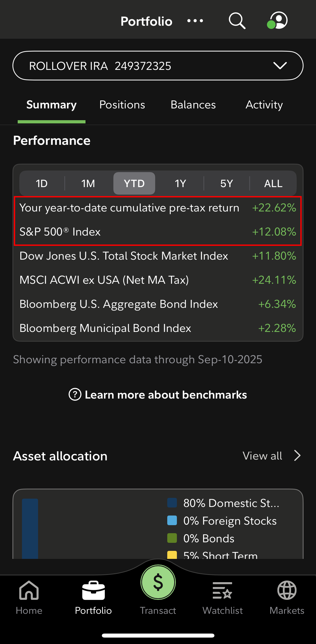Go to the Home tab icon

coord(29,590)
